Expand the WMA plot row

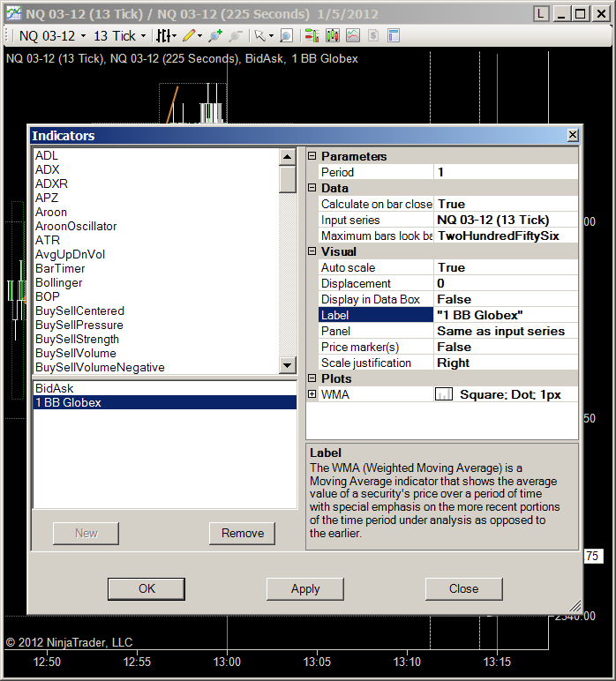tap(312, 394)
